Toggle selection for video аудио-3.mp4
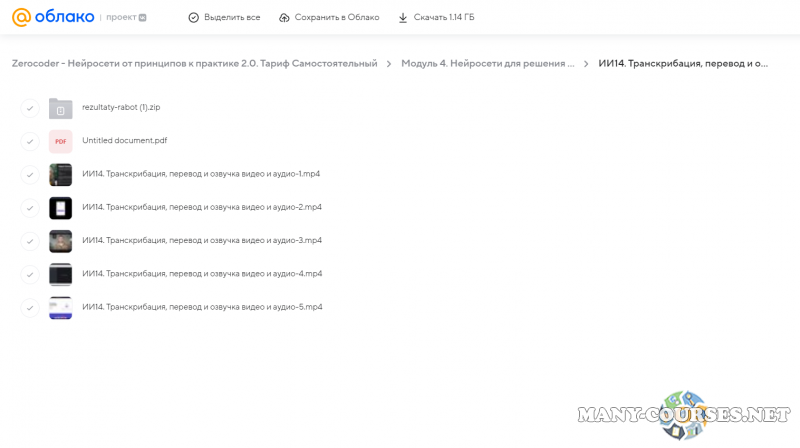The height and width of the screenshot is (448, 800). coord(30,241)
